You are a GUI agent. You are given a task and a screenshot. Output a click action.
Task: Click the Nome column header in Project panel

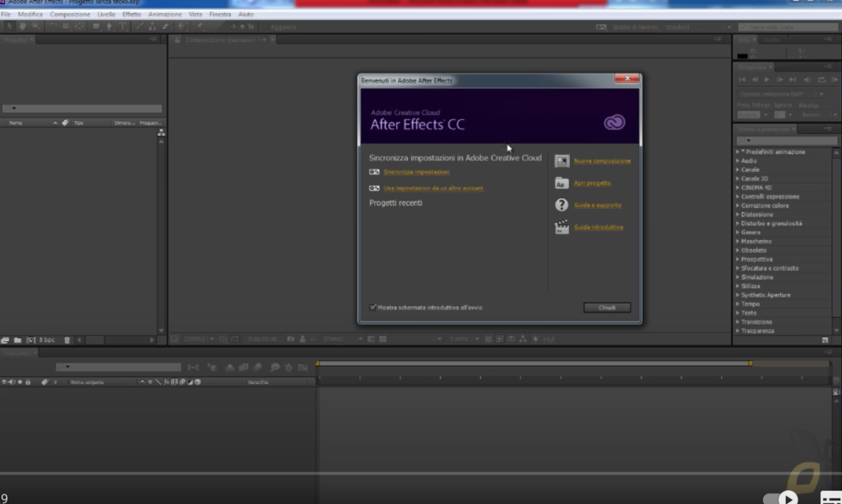tap(16, 123)
